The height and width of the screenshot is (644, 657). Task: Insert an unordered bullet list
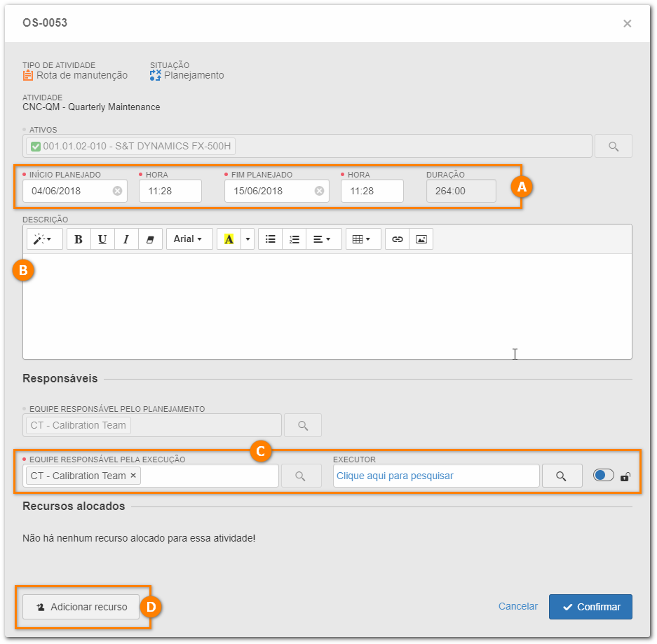tap(270, 239)
